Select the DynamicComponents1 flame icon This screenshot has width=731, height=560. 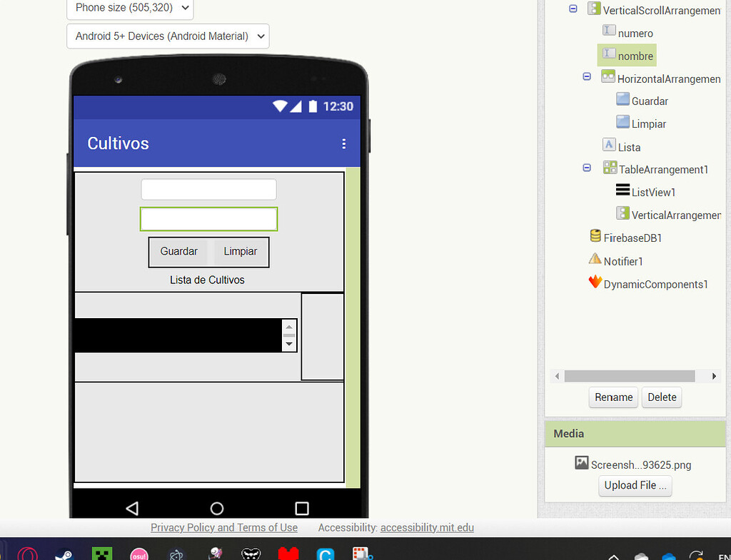coord(595,282)
